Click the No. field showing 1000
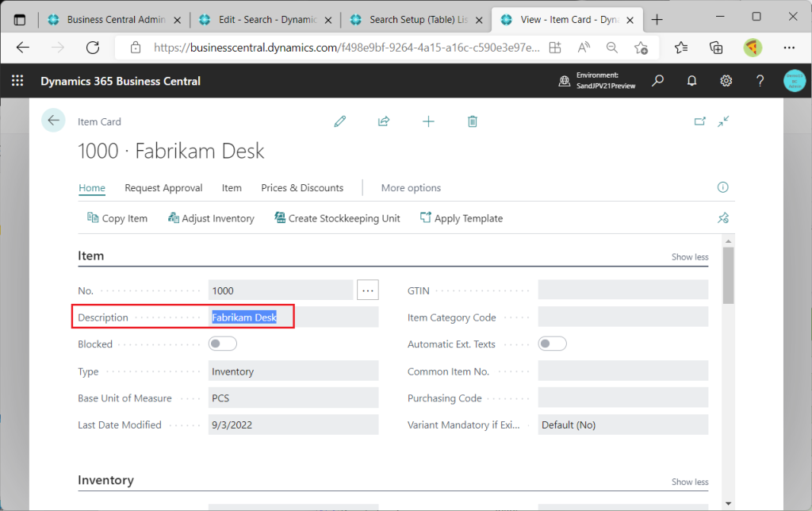 (x=282, y=290)
